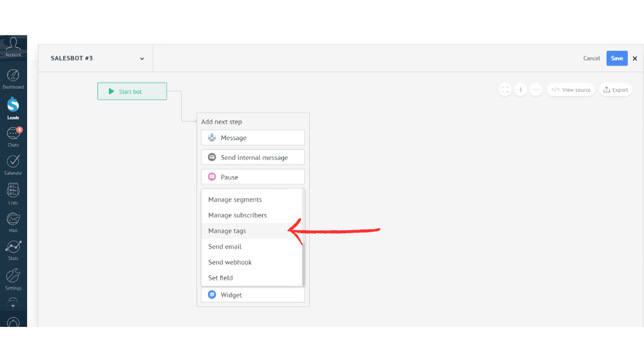Click the help question mark icon
Viewport: 644px width, 363px height.
pyautogui.click(x=13, y=304)
